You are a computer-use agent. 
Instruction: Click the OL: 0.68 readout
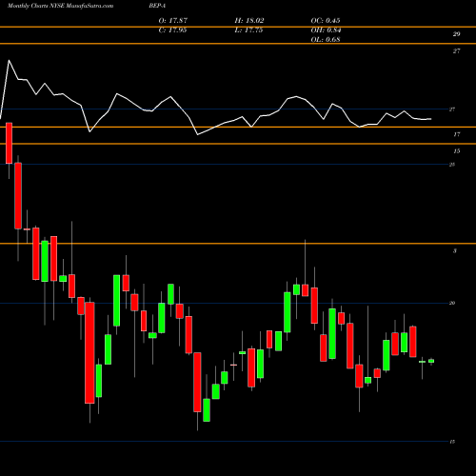click(326, 40)
